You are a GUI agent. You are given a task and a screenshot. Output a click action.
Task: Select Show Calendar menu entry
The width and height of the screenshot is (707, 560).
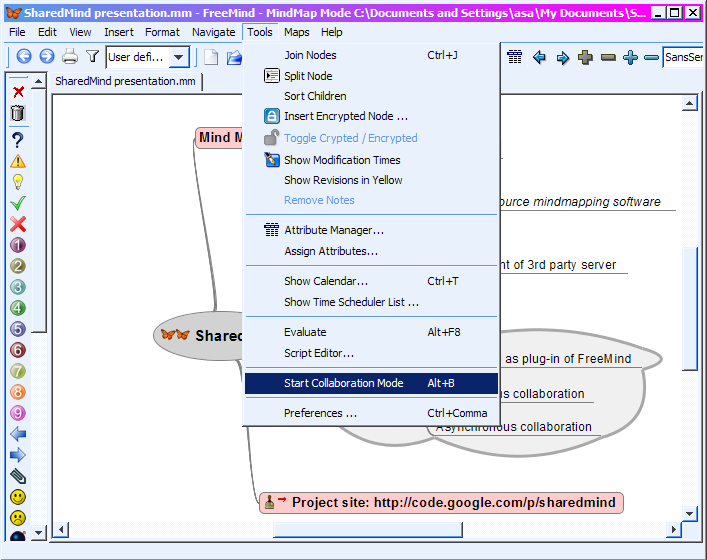tap(372, 281)
